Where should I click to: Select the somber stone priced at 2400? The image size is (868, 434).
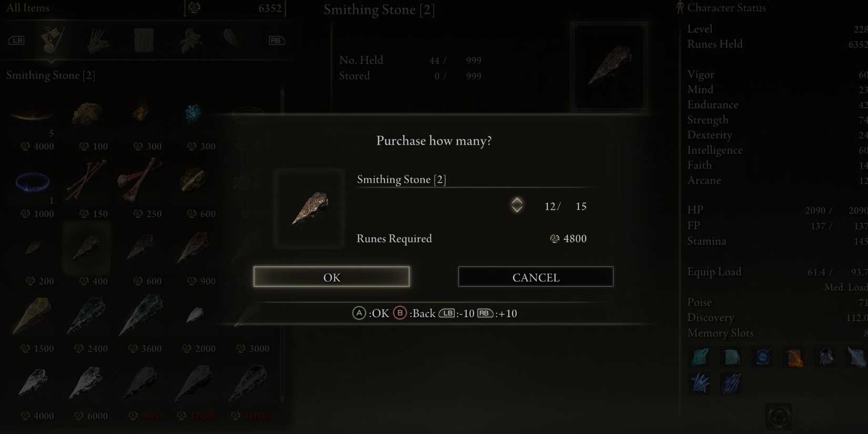click(x=87, y=315)
